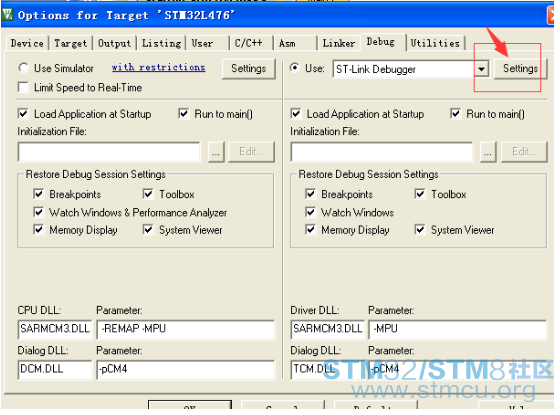Click simulator Edit... button
The image size is (560, 415).
point(251,152)
